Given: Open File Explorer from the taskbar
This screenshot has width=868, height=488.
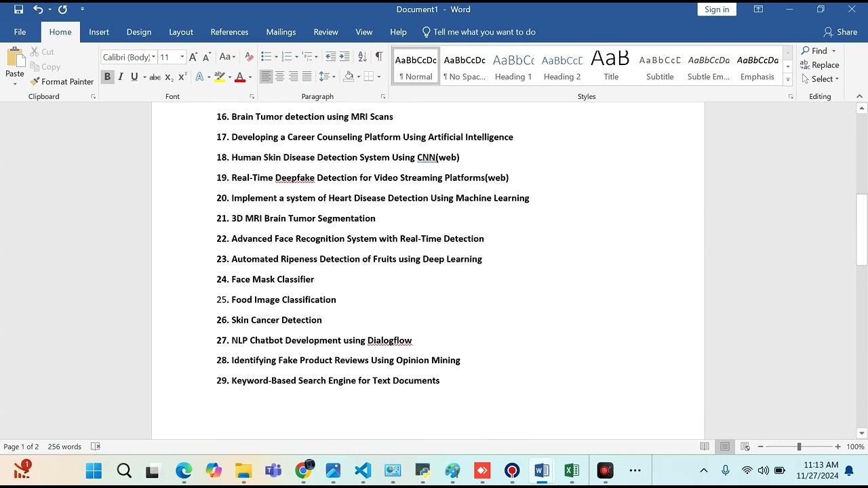Looking at the screenshot, I should pyautogui.click(x=243, y=471).
